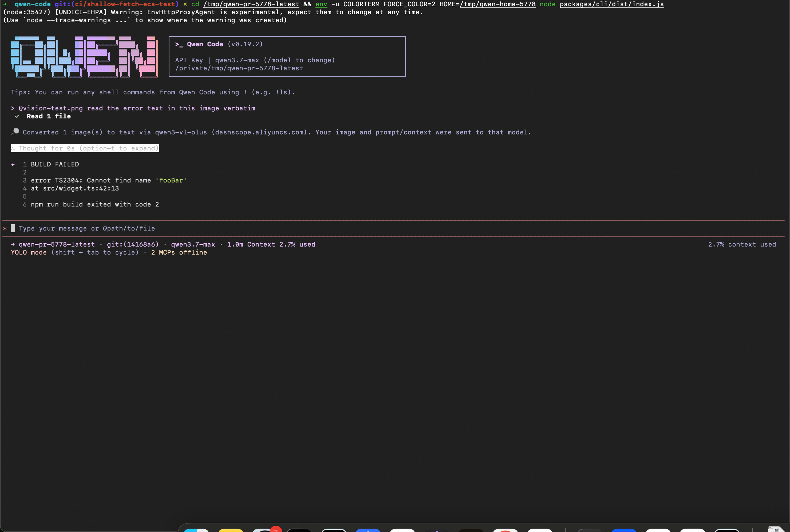Viewport: 790px width, 532px height.
Task: Click the '@vision-test.png' file reference in the prompt
Action: pyautogui.click(x=51, y=108)
